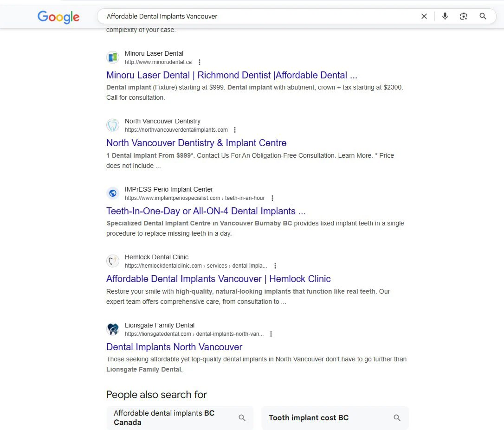This screenshot has width=504, height=430.
Task: Open Lionsgate Family Dental favicon
Action: click(113, 329)
